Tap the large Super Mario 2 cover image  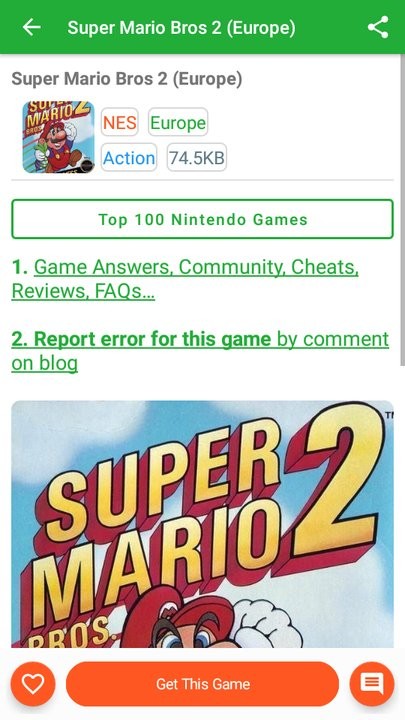pos(202,524)
